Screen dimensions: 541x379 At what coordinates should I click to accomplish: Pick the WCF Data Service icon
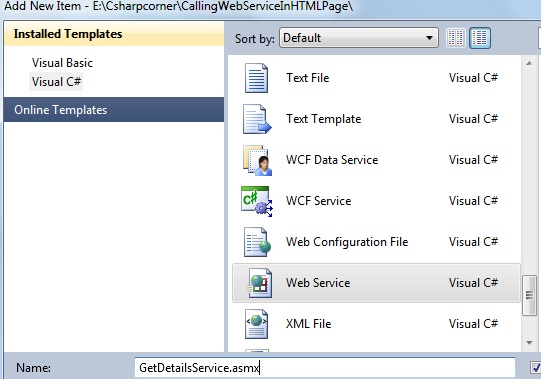tap(257, 160)
